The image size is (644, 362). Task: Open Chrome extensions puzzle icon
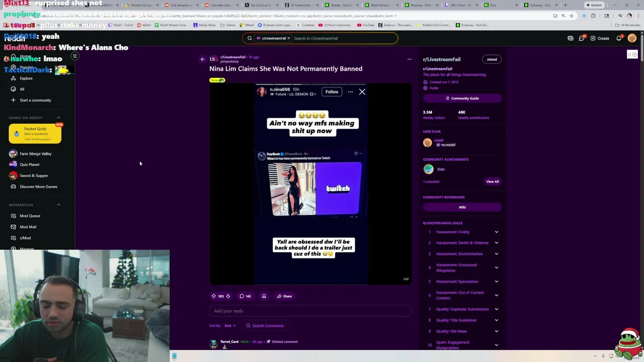point(593,16)
